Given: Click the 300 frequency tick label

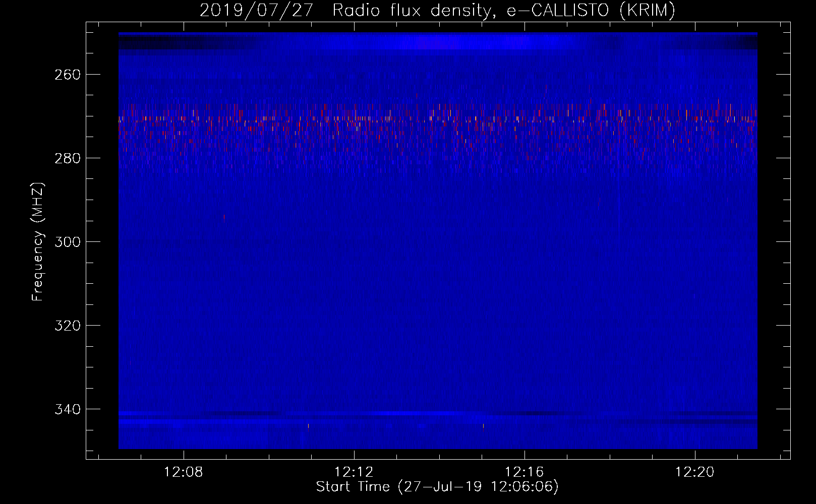Looking at the screenshot, I should [68, 242].
